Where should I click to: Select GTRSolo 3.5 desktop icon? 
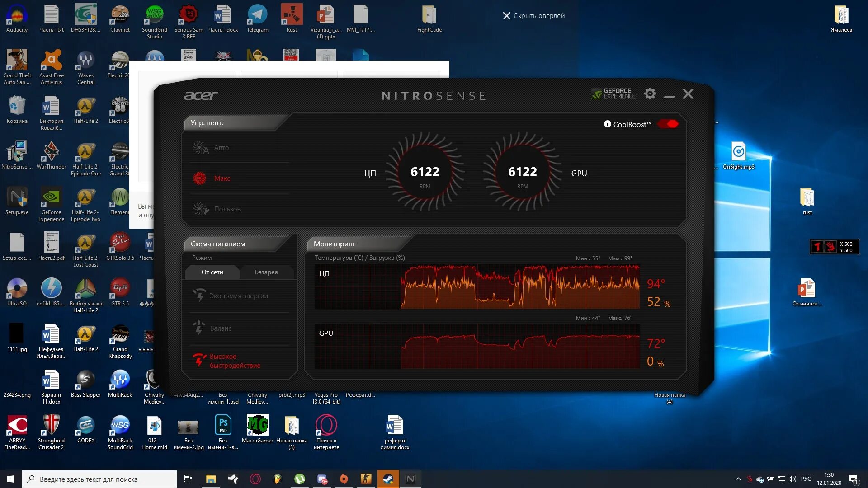point(120,247)
